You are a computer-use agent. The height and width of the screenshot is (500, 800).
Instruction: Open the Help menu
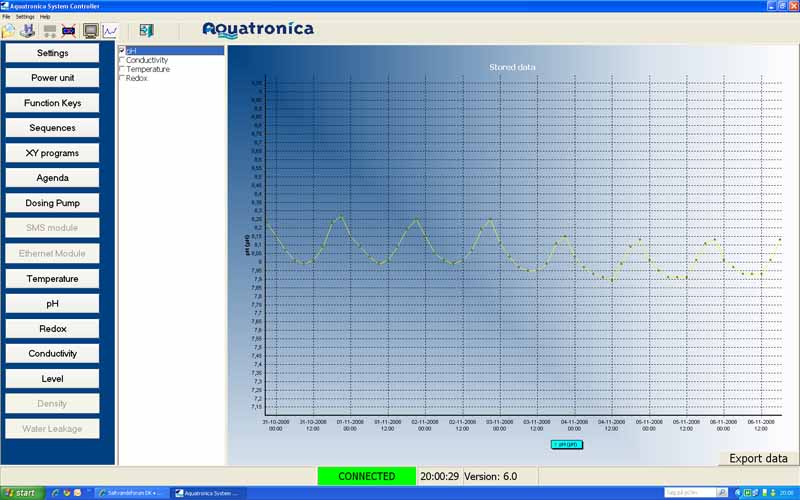coord(45,17)
